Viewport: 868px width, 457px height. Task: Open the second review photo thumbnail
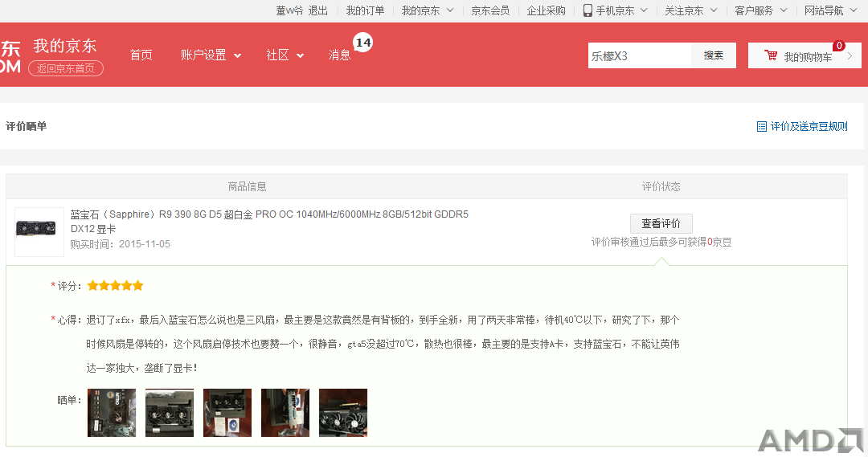tap(170, 413)
